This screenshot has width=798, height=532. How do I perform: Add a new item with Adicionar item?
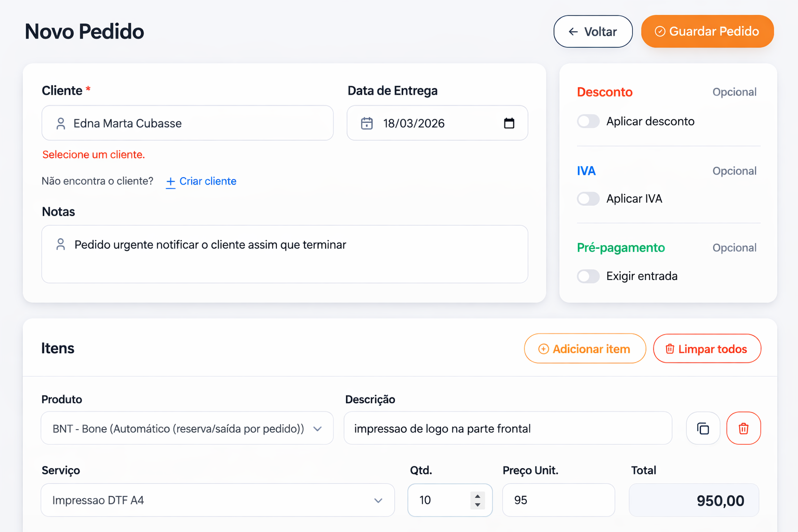click(584, 349)
